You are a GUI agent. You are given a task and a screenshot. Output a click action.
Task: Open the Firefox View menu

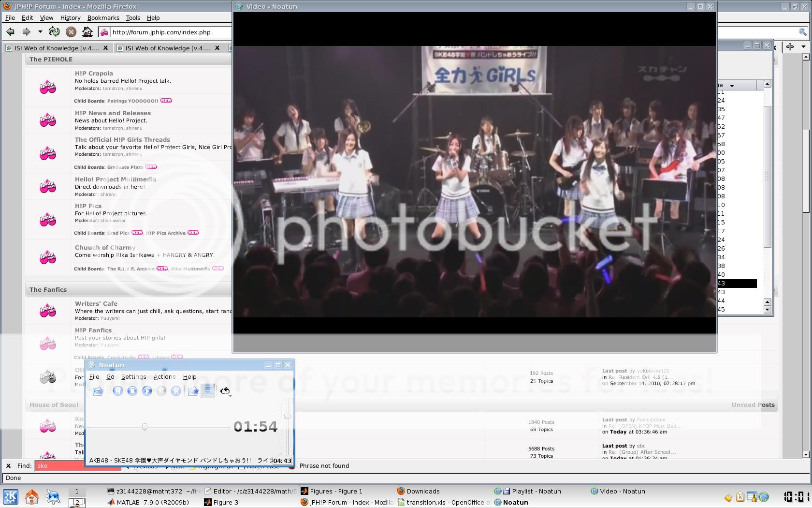pyautogui.click(x=46, y=18)
